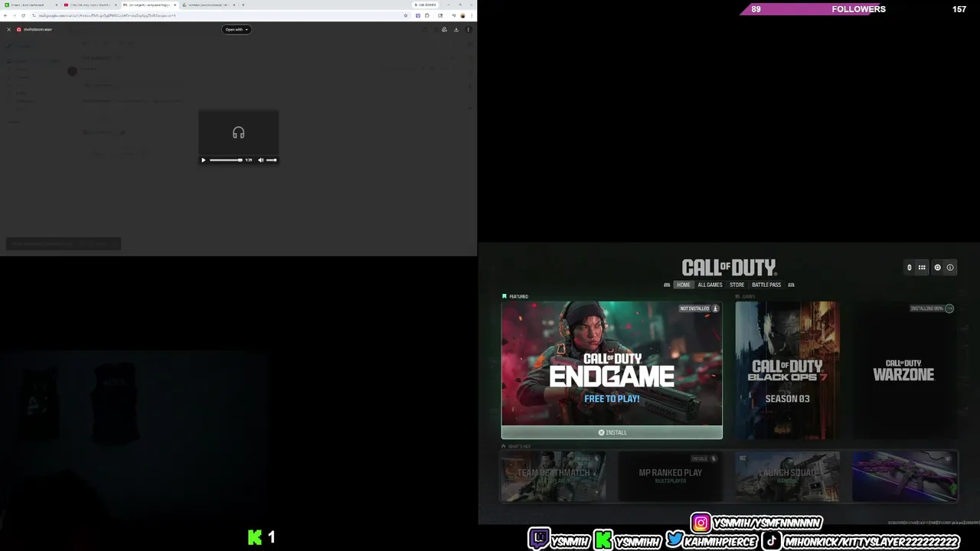Open the COD settings gear icon
This screenshot has height=551, width=980.
(937, 267)
